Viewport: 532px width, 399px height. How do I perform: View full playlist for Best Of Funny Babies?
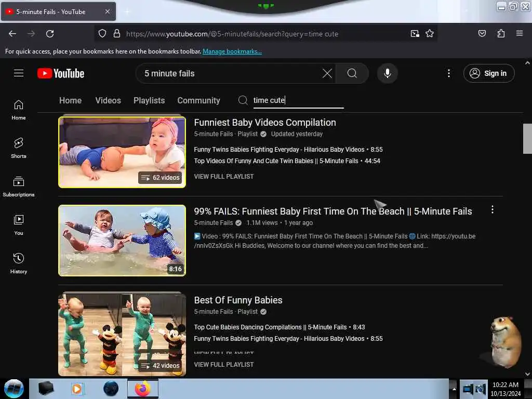(223, 364)
